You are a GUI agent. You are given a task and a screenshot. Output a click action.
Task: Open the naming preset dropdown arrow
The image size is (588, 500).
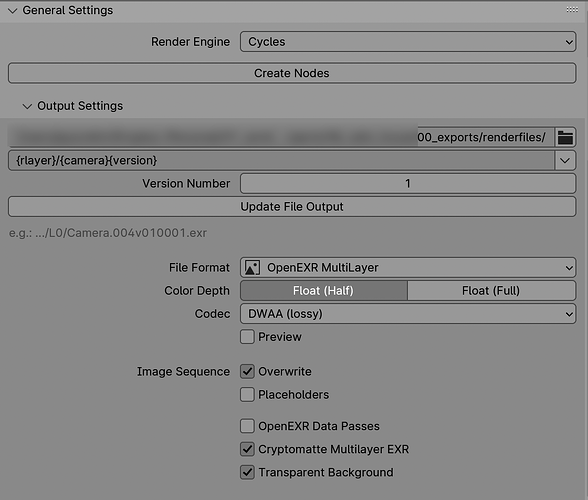click(565, 161)
